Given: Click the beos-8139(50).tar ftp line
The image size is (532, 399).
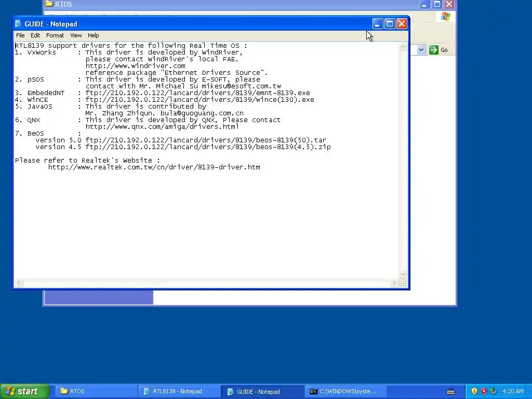Looking at the screenshot, I should (x=206, y=140).
